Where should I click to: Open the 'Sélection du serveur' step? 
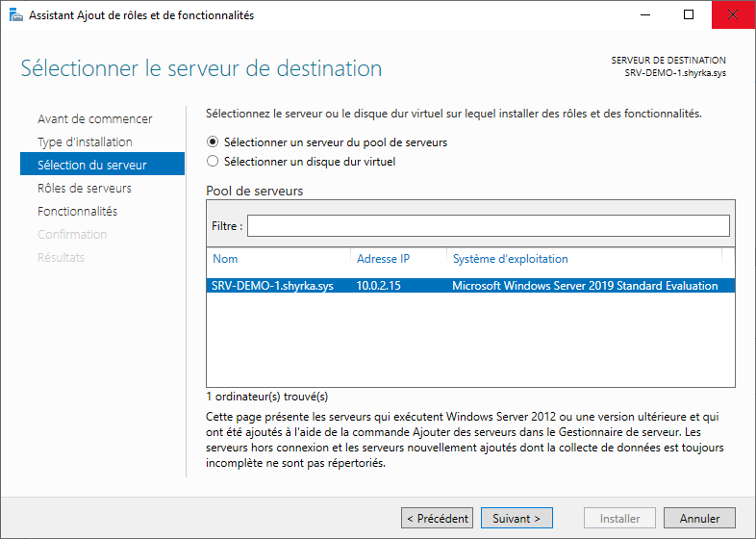(91, 166)
